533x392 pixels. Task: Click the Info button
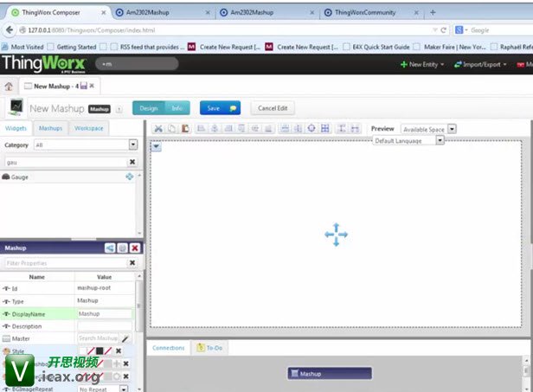coord(177,108)
